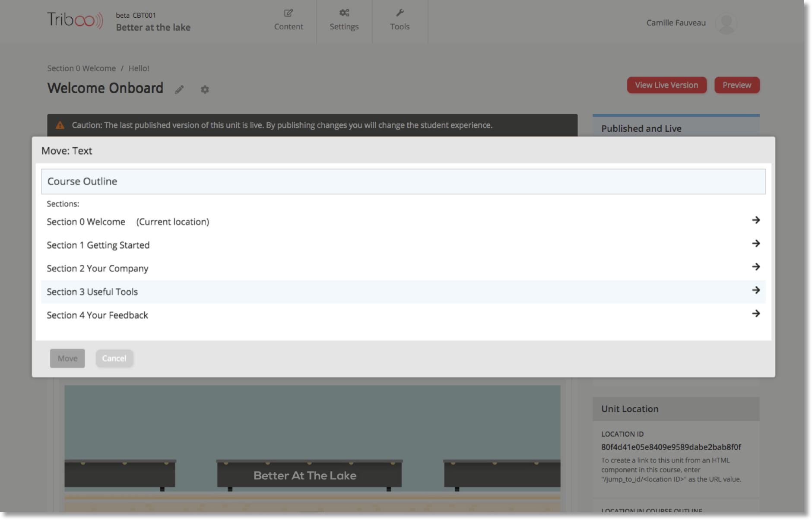Viewport: 812px width, 520px height.
Task: Open the course Preview
Action: coord(736,85)
